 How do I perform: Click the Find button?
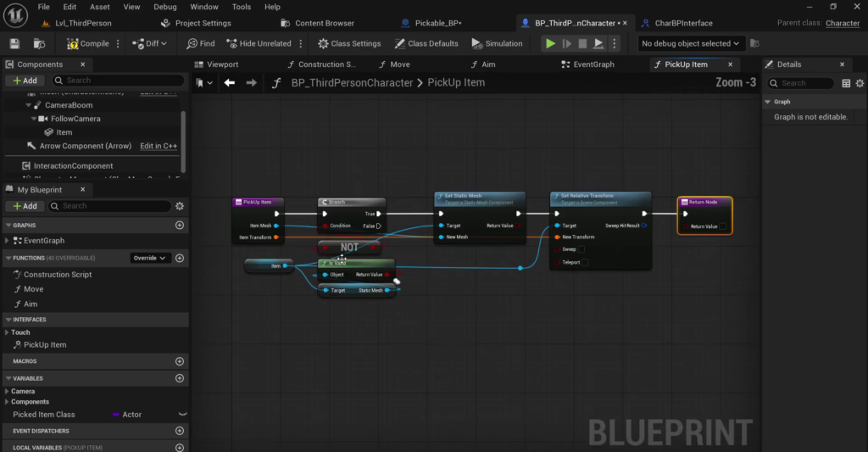(x=201, y=43)
